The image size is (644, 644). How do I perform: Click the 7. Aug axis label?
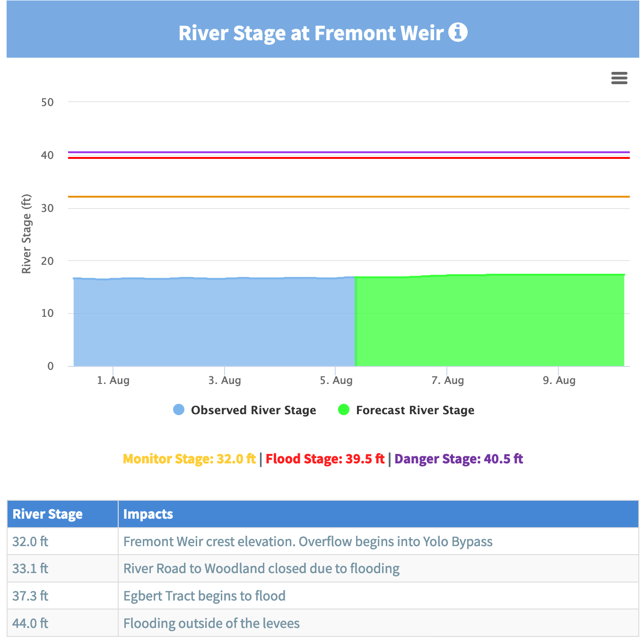pyautogui.click(x=447, y=381)
